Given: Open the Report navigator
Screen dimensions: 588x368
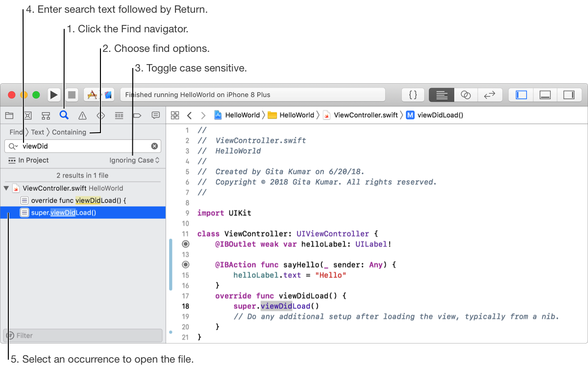Looking at the screenshot, I should pos(156,115).
